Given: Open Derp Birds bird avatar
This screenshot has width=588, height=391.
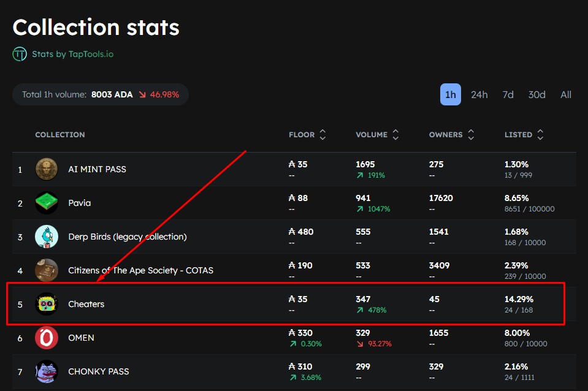Looking at the screenshot, I should 47,237.
